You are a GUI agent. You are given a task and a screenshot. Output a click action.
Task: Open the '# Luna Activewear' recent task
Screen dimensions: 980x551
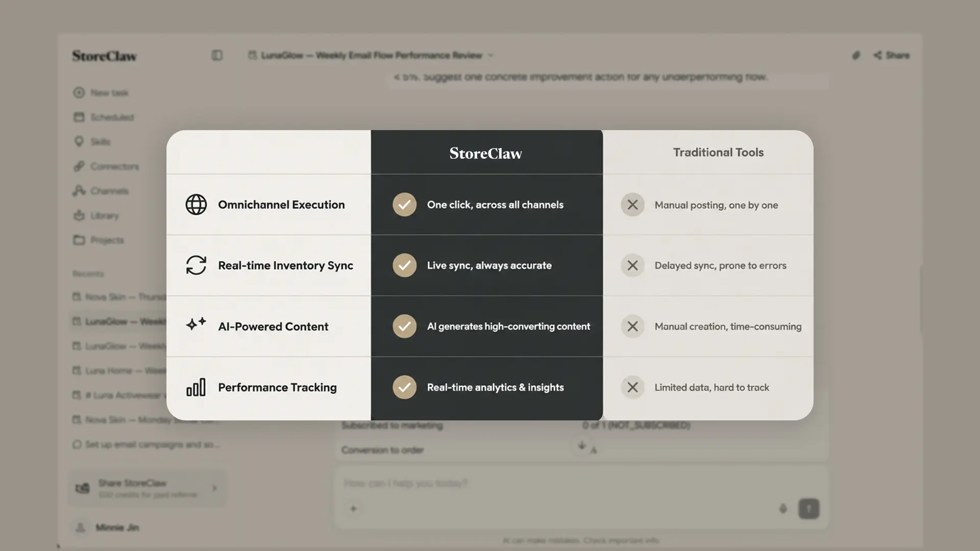pyautogui.click(x=119, y=395)
